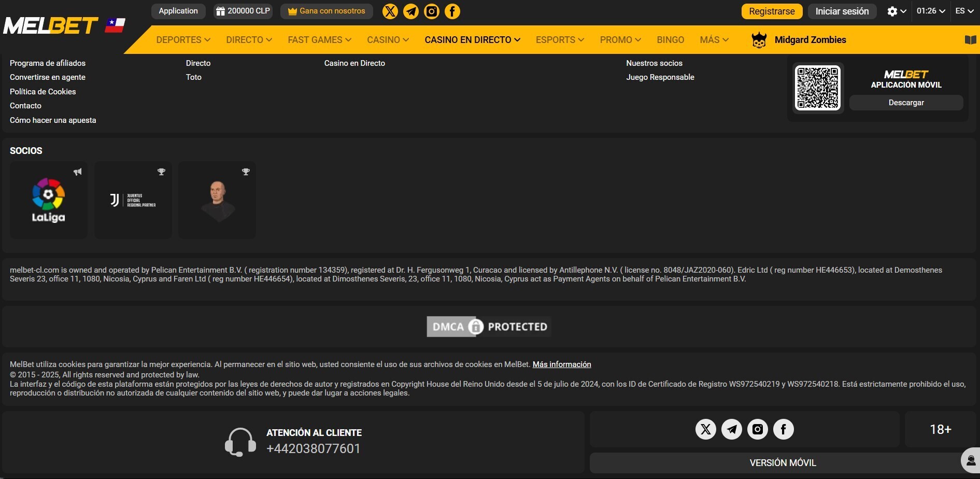The width and height of the screenshot is (980, 479).
Task: Open the settings gear dropdown
Action: coord(896,11)
